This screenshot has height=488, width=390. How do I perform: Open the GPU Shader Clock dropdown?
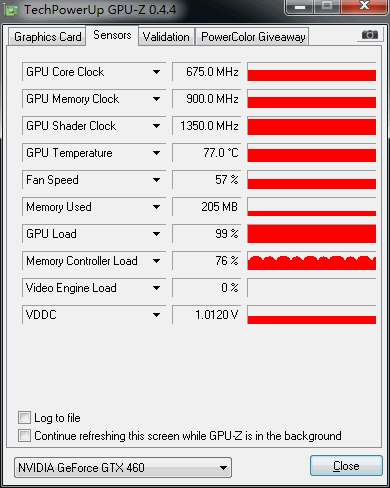pyautogui.click(x=156, y=126)
